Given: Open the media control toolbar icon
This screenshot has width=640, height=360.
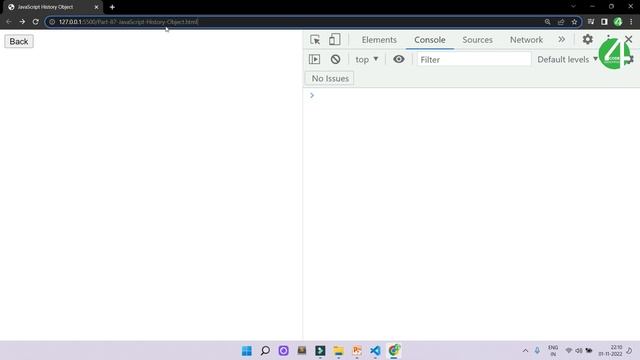Looking at the screenshot, I should point(591,22).
